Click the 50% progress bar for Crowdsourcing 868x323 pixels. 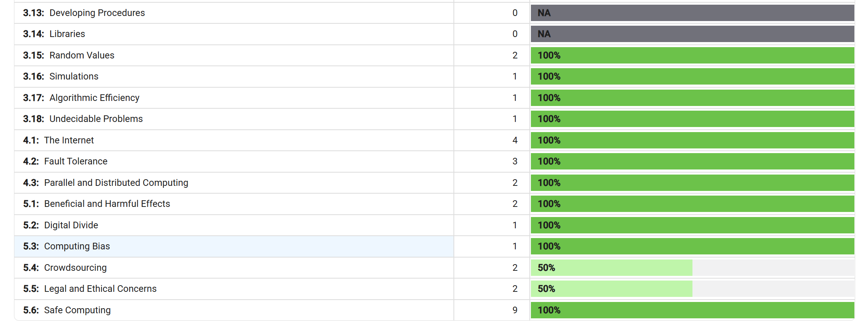[692, 268]
